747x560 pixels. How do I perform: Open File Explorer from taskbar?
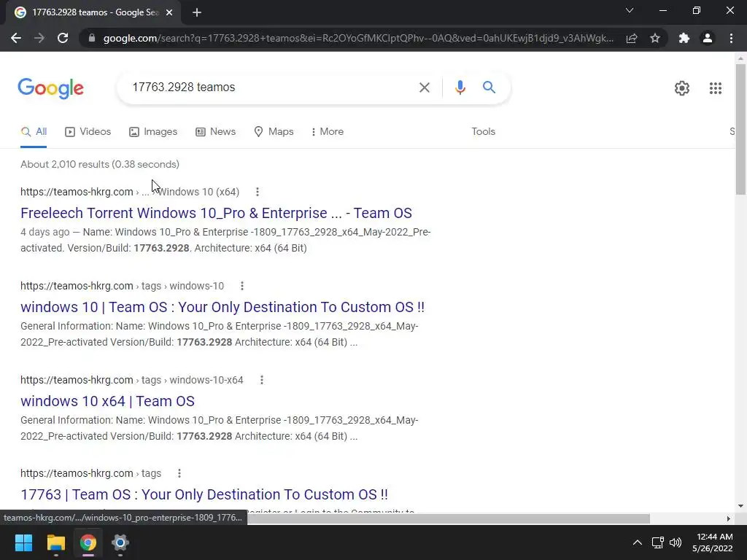click(x=55, y=542)
